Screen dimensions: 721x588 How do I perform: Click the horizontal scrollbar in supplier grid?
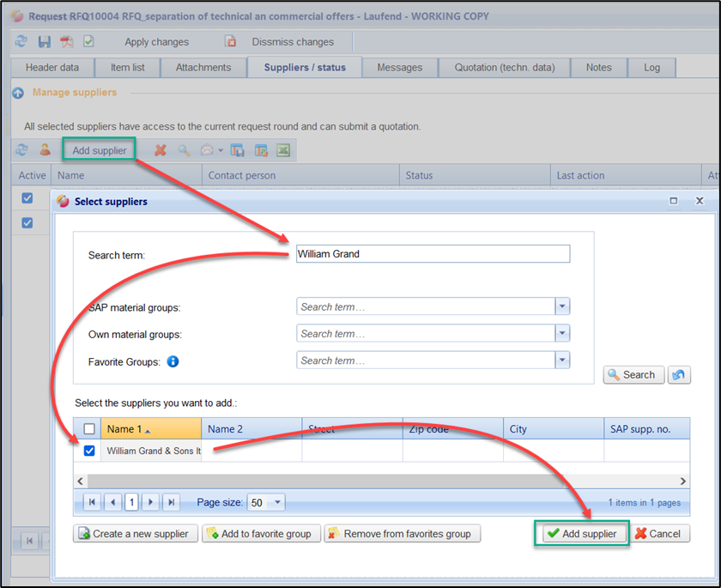pyautogui.click(x=343, y=482)
